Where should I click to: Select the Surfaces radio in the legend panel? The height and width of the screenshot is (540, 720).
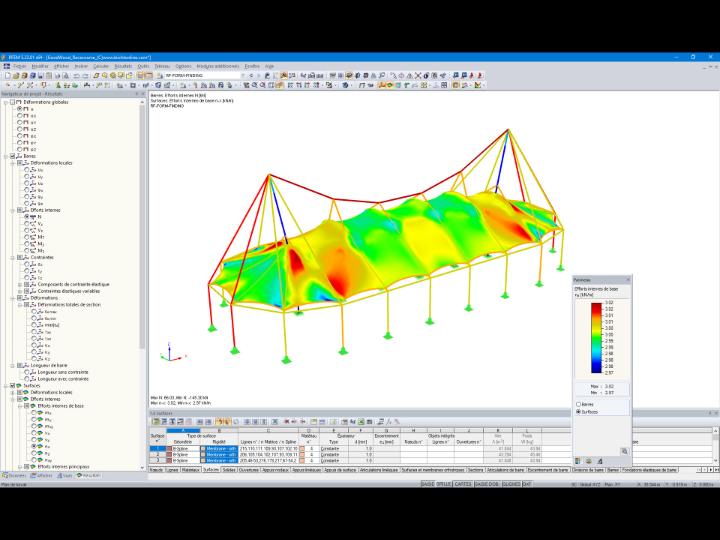click(x=579, y=412)
